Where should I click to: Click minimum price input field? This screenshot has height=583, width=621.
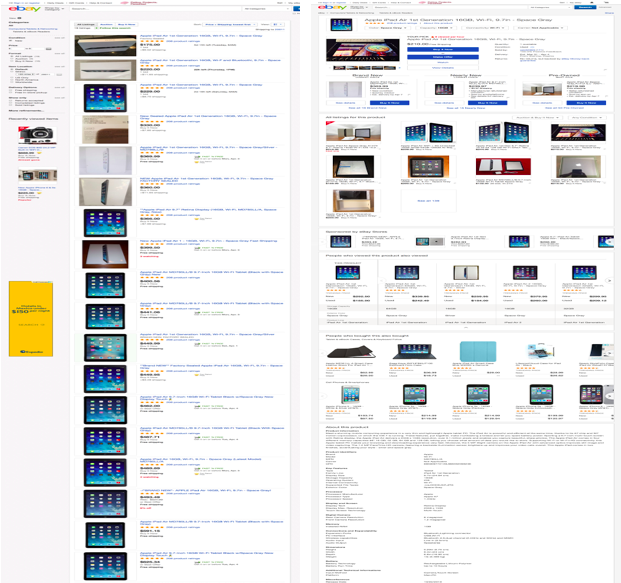pyautogui.click(x=17, y=49)
